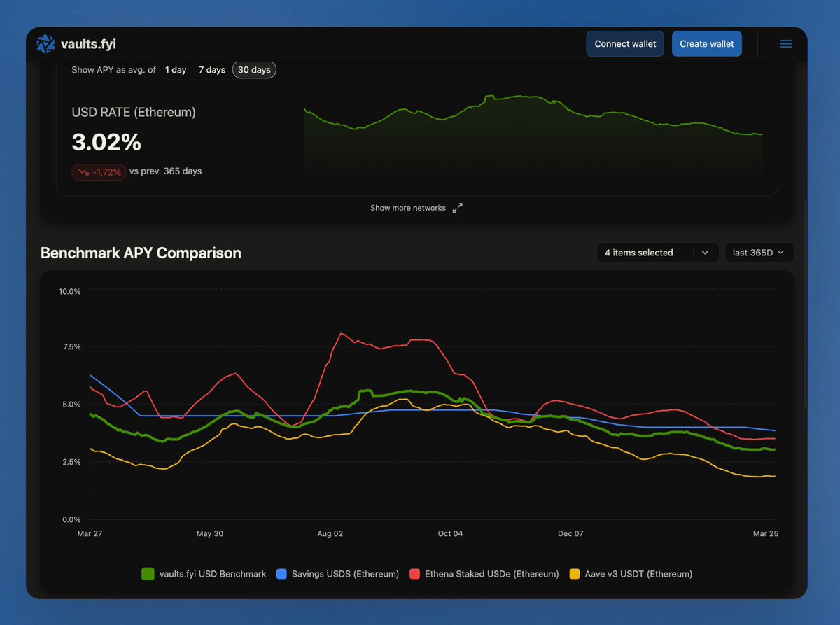Open the hamburger menu icon
The height and width of the screenshot is (625, 840).
[x=785, y=43]
